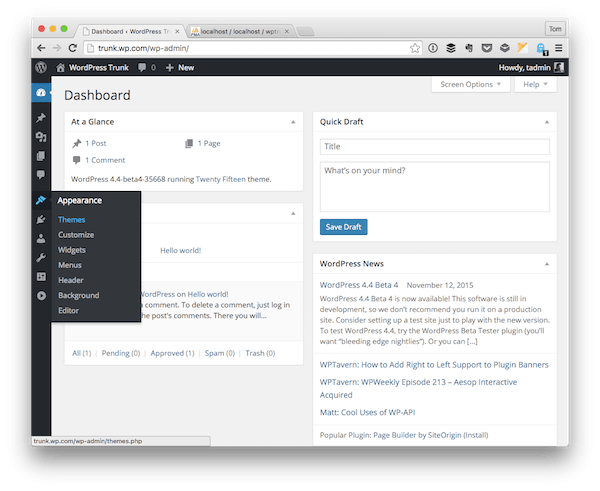This screenshot has width=600, height=491.
Task: Open Posts via the pushpin sidebar icon
Action: (41, 118)
